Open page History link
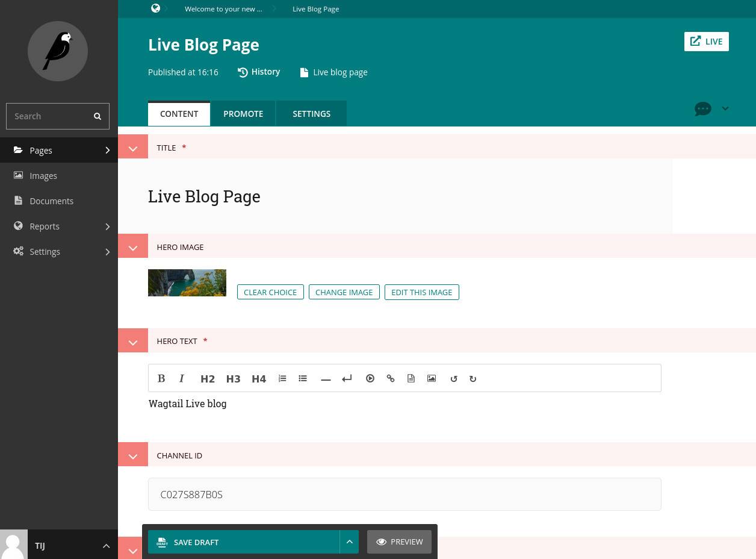This screenshot has height=559, width=756. tap(259, 72)
